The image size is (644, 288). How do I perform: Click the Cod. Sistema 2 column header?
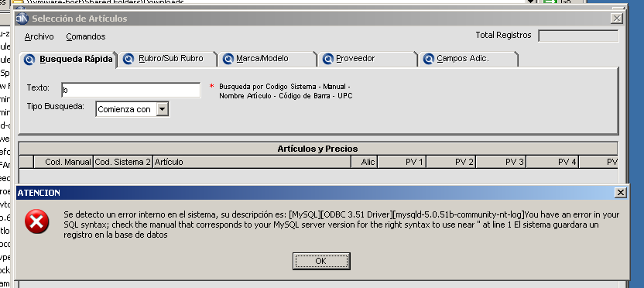(123, 162)
